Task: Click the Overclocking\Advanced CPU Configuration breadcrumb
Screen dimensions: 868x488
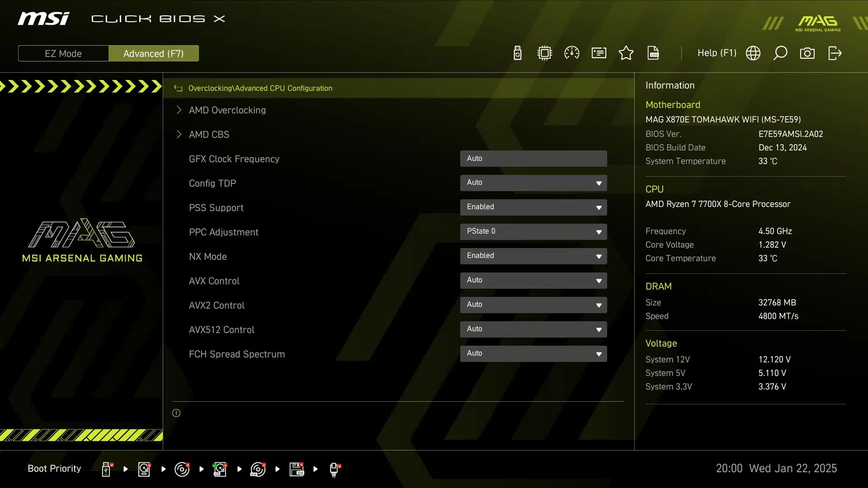Action: point(260,88)
